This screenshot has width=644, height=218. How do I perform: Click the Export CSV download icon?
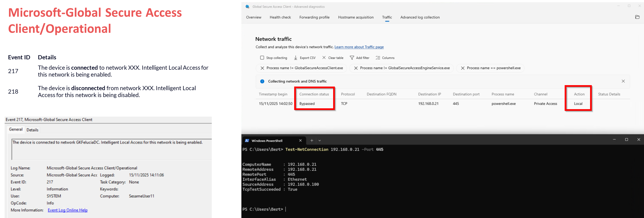296,58
